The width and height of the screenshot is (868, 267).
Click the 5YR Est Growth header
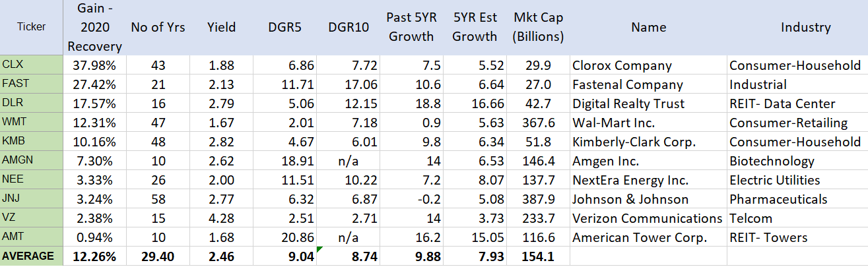click(x=476, y=28)
